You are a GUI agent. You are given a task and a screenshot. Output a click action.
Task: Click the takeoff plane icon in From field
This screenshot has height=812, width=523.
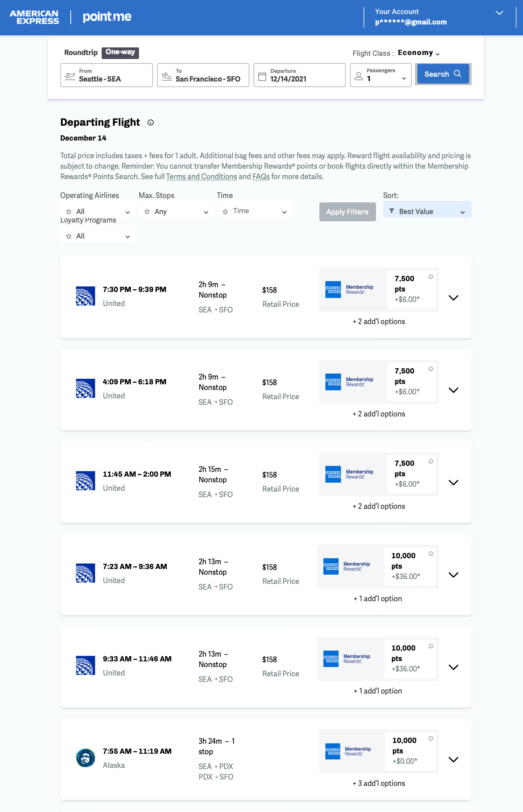point(70,76)
